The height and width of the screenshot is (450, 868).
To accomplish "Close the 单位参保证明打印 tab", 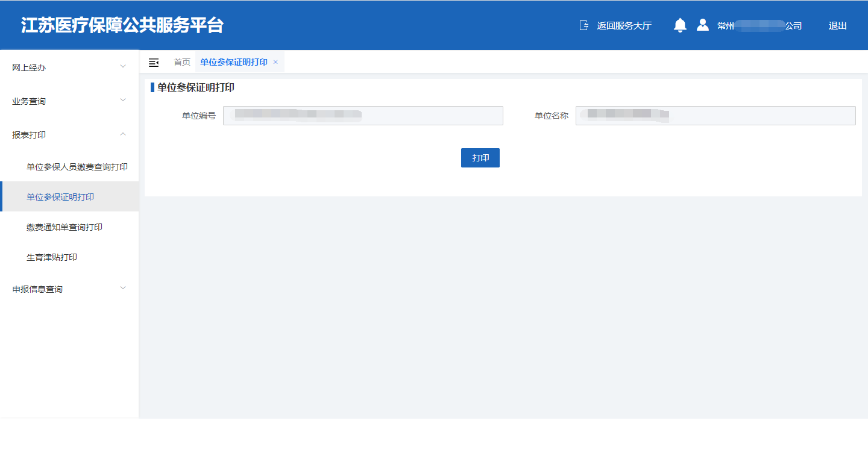I will (275, 62).
